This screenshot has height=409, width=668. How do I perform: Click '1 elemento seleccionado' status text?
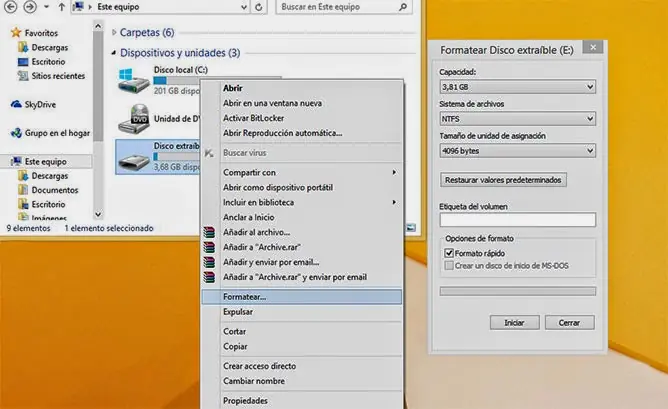109,228
